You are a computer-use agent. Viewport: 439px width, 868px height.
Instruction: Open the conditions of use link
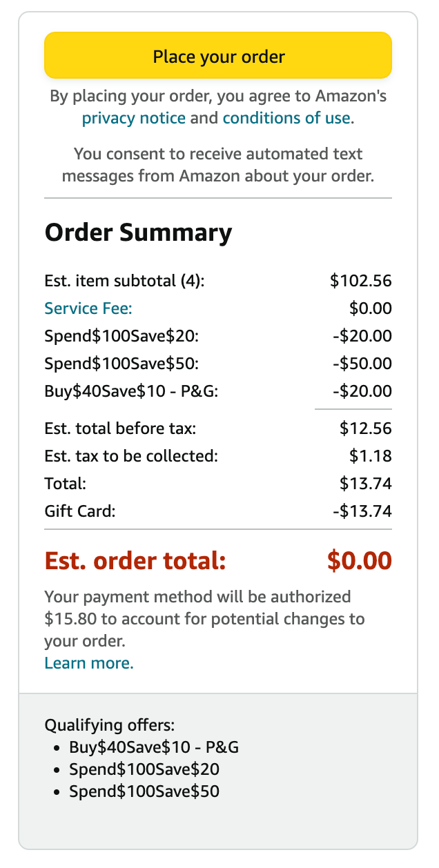coord(284,118)
